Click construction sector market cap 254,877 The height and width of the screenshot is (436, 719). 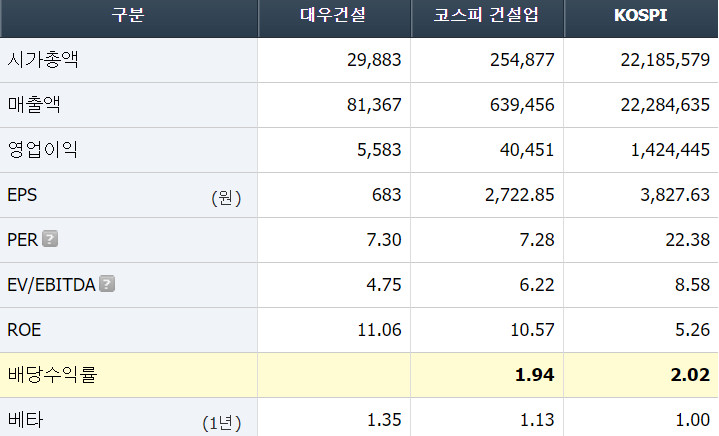click(522, 60)
